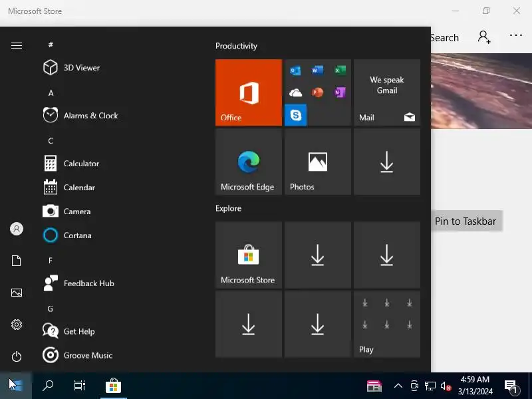Jump via the letter C header
Image resolution: width=532 pixels, height=399 pixels.
click(x=51, y=141)
